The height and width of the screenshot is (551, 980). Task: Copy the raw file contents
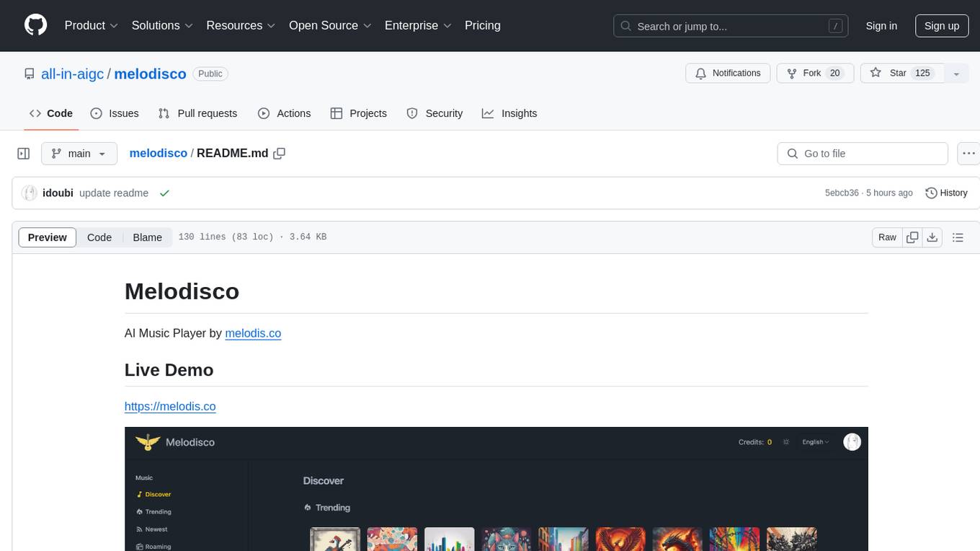[913, 237]
